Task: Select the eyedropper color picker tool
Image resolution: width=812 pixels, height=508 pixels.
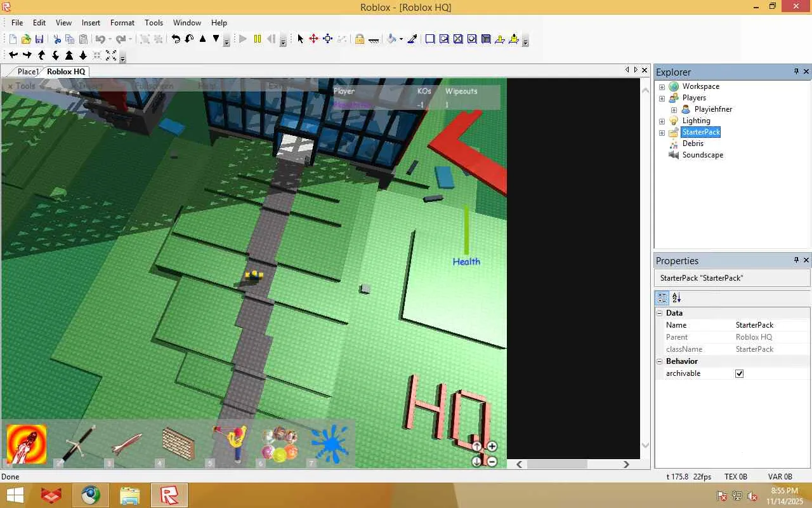Action: click(412, 39)
